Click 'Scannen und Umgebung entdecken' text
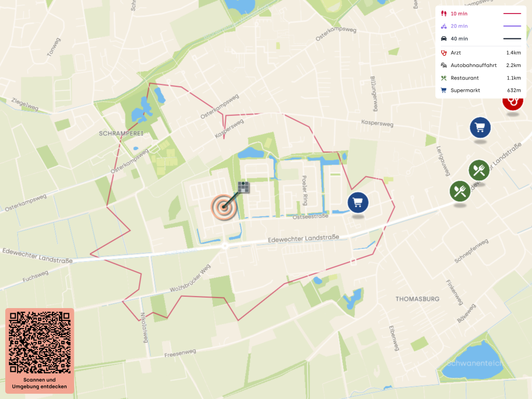Viewport: 532px width, 399px height. click(x=39, y=383)
